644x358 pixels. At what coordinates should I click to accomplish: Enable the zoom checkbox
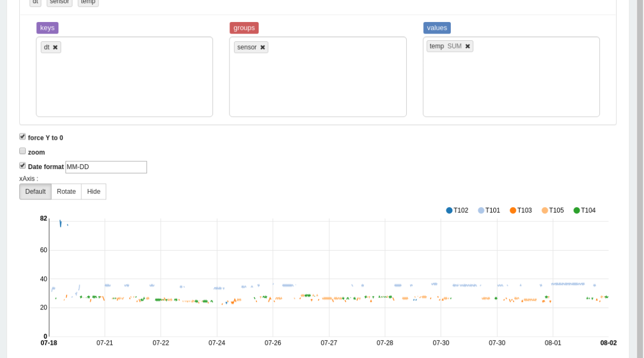coord(23,151)
